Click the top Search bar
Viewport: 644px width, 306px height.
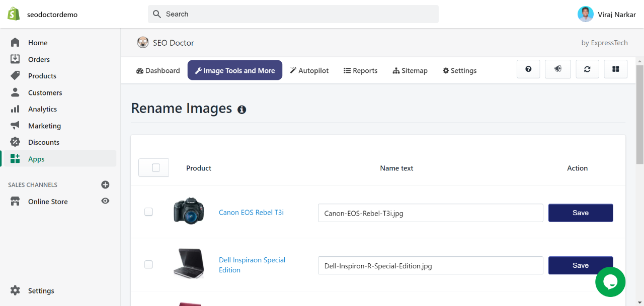(293, 14)
